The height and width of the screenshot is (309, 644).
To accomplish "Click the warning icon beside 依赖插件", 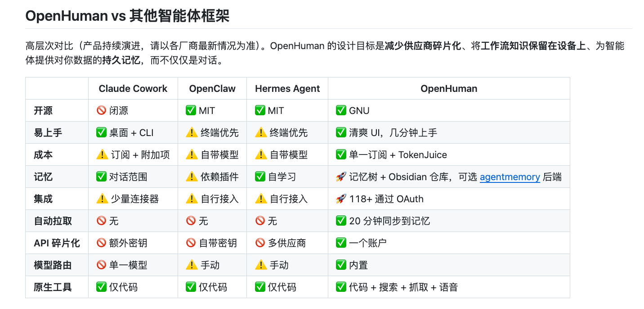I will pos(192,177).
